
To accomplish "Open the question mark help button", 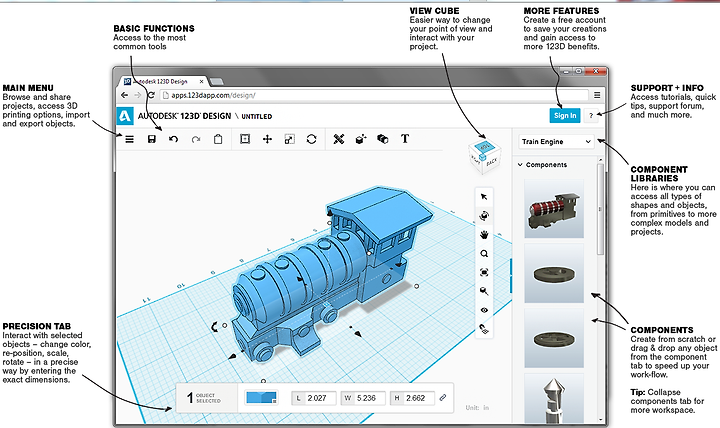I will click(591, 116).
